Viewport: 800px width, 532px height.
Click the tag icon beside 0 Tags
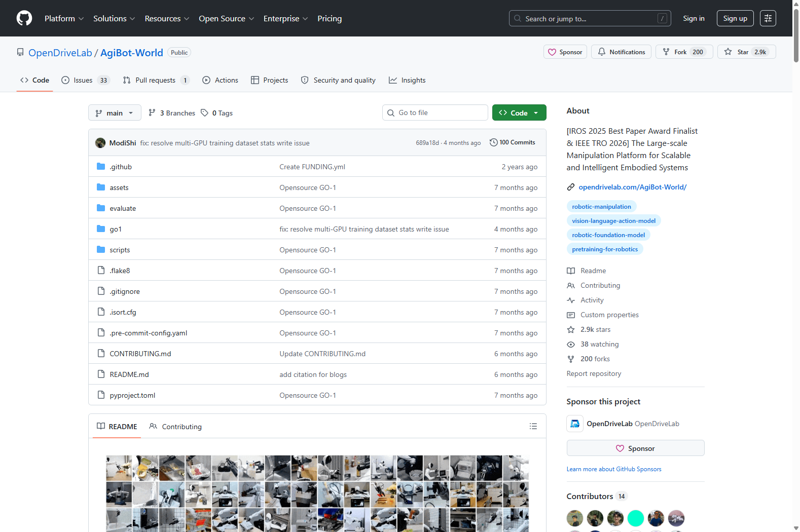pos(204,112)
